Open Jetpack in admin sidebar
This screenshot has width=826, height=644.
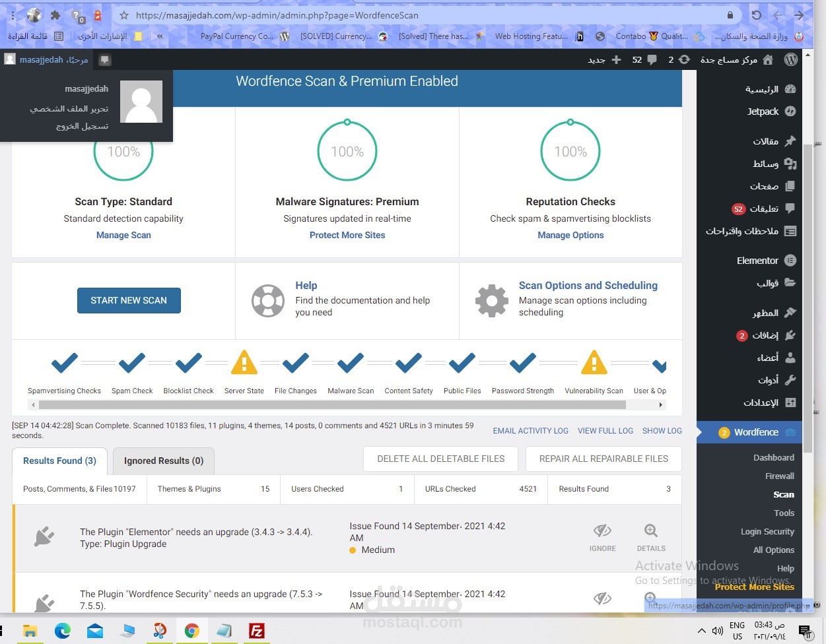[x=771, y=112]
